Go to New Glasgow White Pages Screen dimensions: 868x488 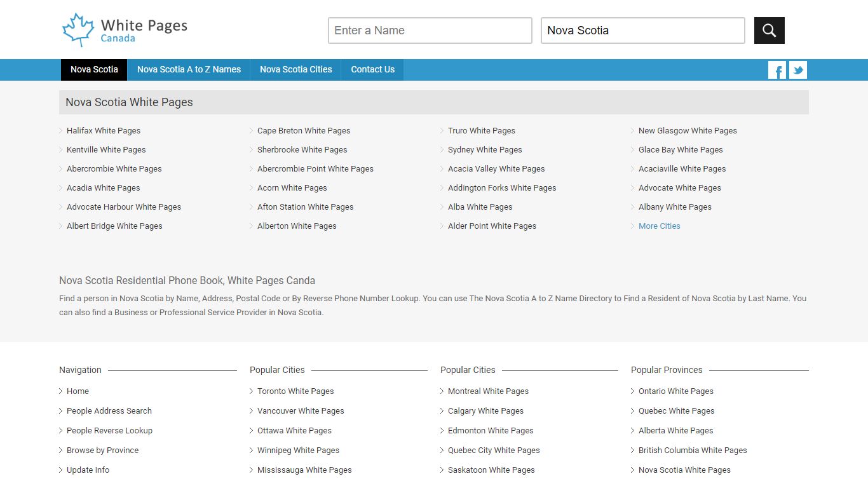click(688, 131)
